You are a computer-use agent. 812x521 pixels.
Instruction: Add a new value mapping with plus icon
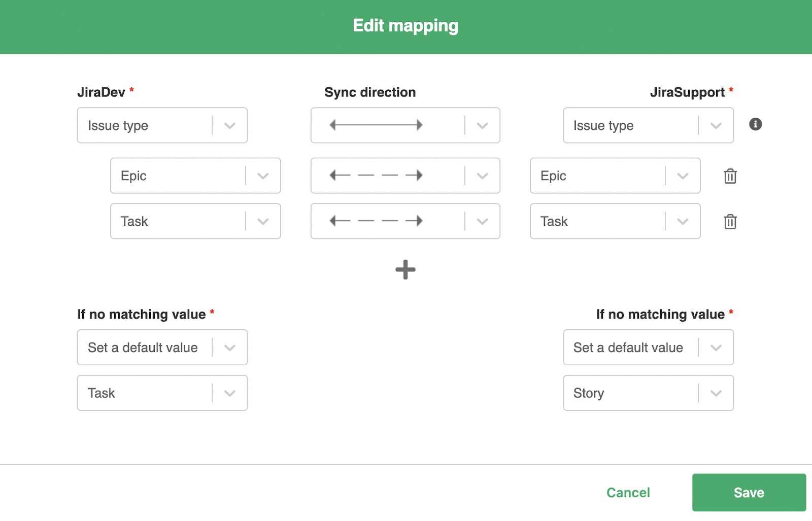click(x=405, y=269)
